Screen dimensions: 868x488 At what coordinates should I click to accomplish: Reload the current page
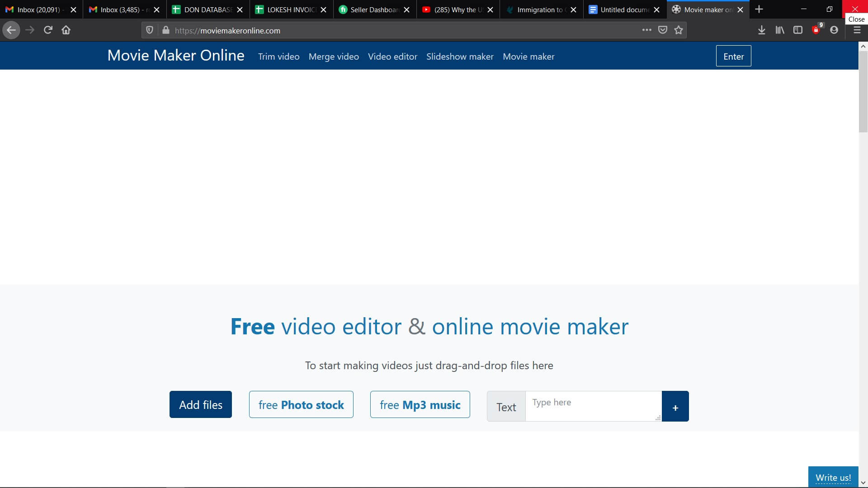[48, 30]
